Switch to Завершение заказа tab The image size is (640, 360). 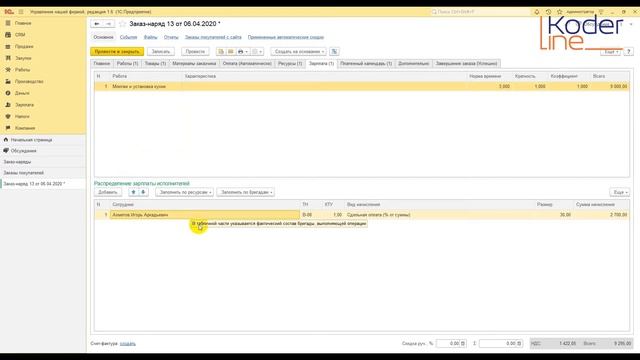point(466,63)
